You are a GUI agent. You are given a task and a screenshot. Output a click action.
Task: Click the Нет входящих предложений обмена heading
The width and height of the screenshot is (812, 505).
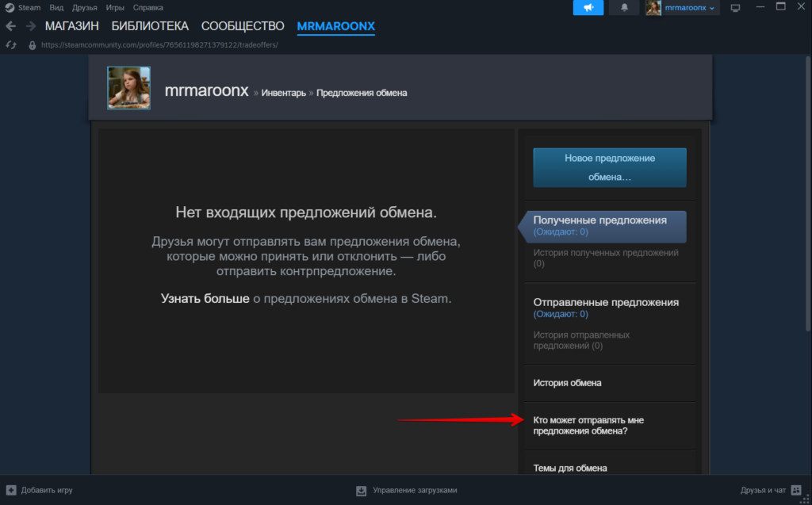[306, 212]
